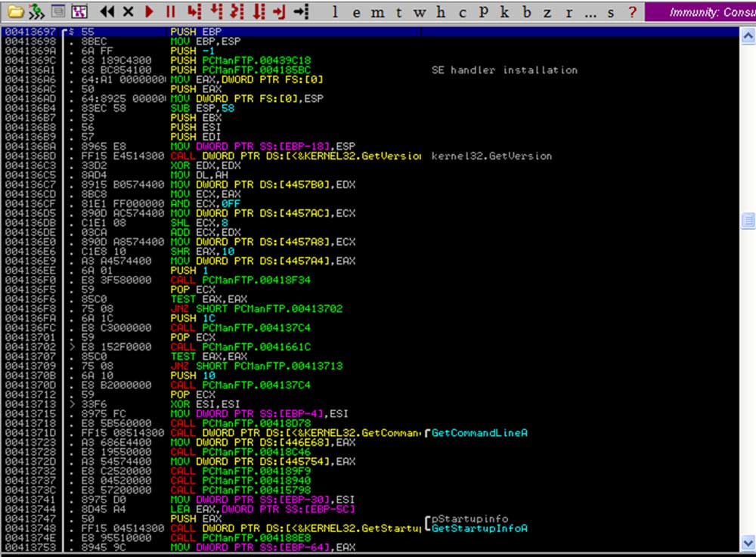Click the graph view toolbar icon

79,11
